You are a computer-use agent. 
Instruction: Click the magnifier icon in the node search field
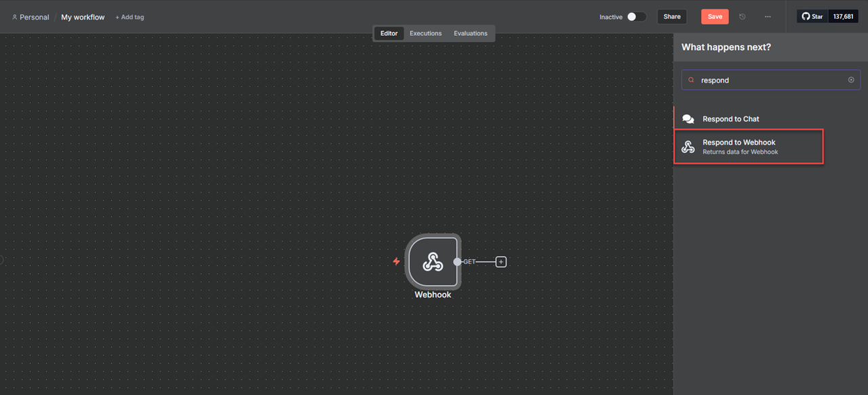pos(691,79)
